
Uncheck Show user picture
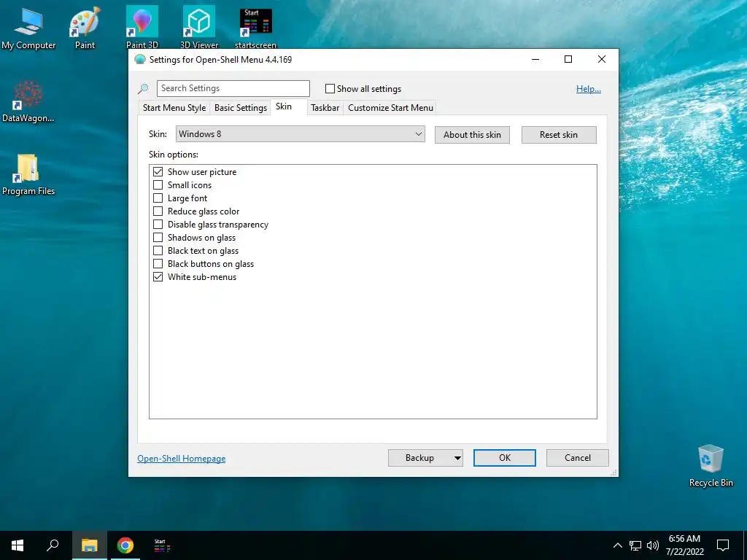pyautogui.click(x=158, y=172)
